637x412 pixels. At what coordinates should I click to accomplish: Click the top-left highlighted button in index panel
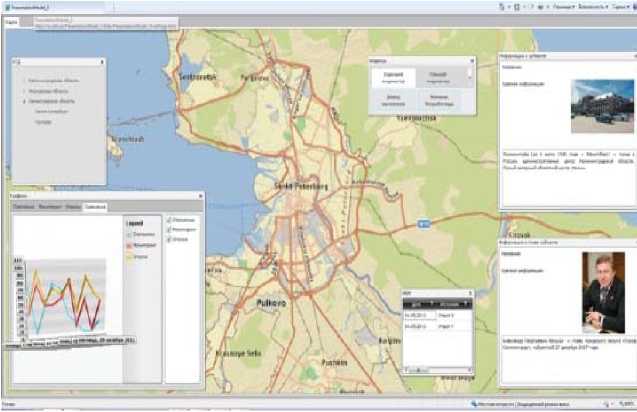tap(393, 78)
